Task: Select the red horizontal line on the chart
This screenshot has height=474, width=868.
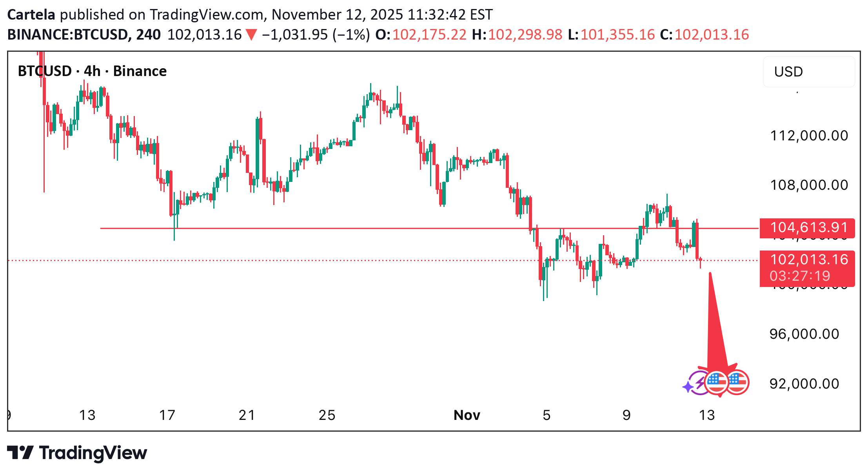Action: [x=353, y=228]
